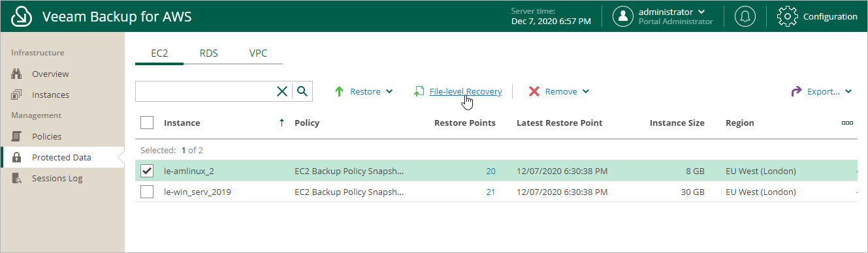Open the notifications bell icon
Screen dimensions: 868x253
pyautogui.click(x=745, y=16)
